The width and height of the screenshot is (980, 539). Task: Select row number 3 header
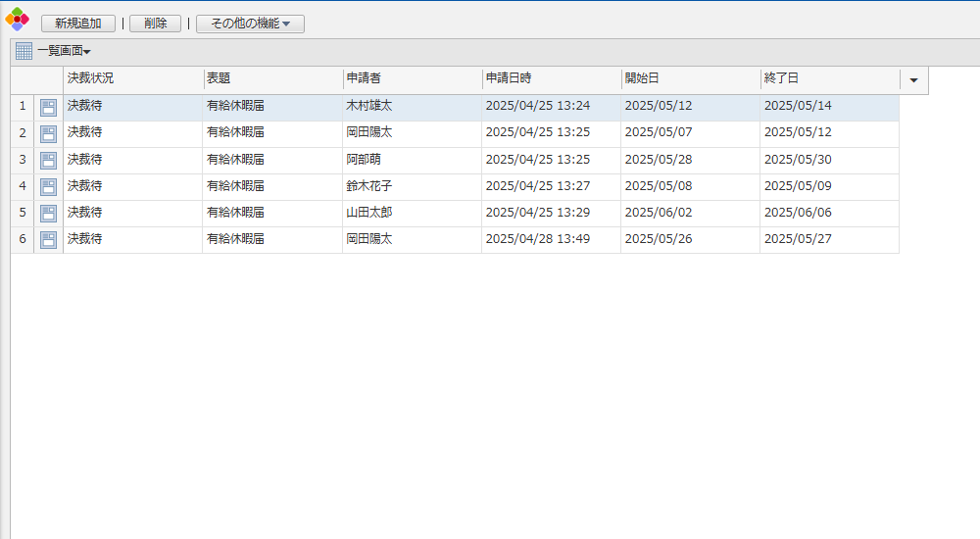coord(23,160)
